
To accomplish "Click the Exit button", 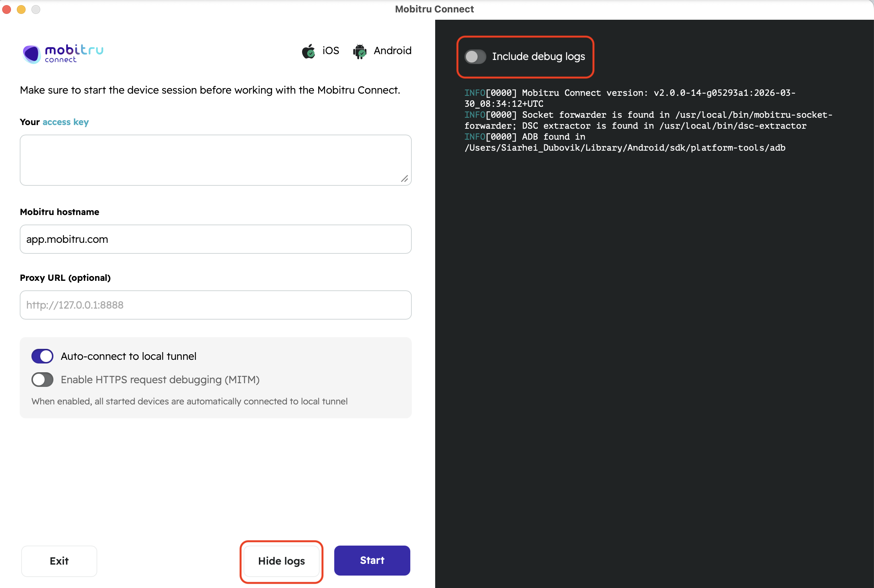I will click(x=59, y=561).
